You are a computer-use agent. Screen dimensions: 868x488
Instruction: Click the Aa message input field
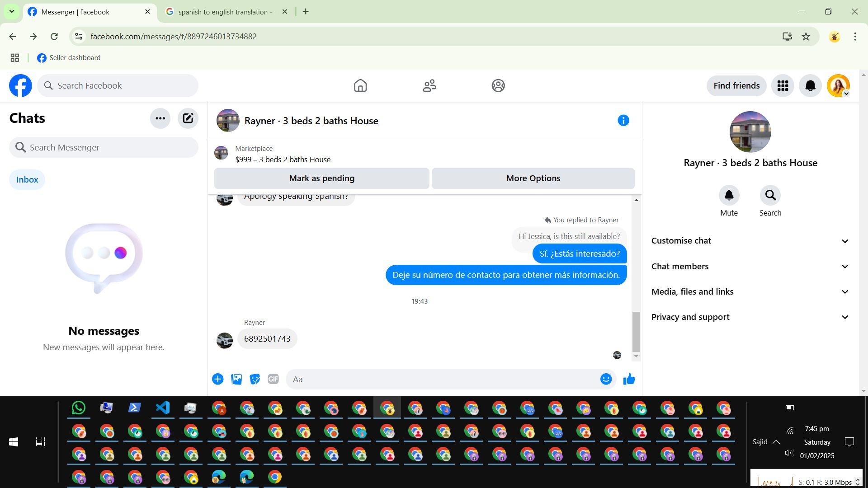[x=443, y=379]
